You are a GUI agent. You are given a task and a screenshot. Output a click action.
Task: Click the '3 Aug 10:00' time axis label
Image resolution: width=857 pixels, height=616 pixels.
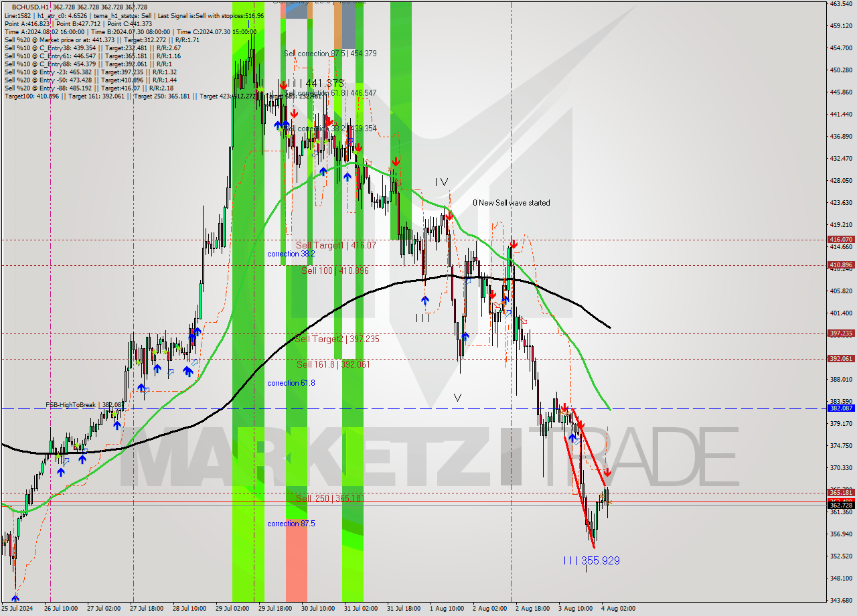coord(575,609)
